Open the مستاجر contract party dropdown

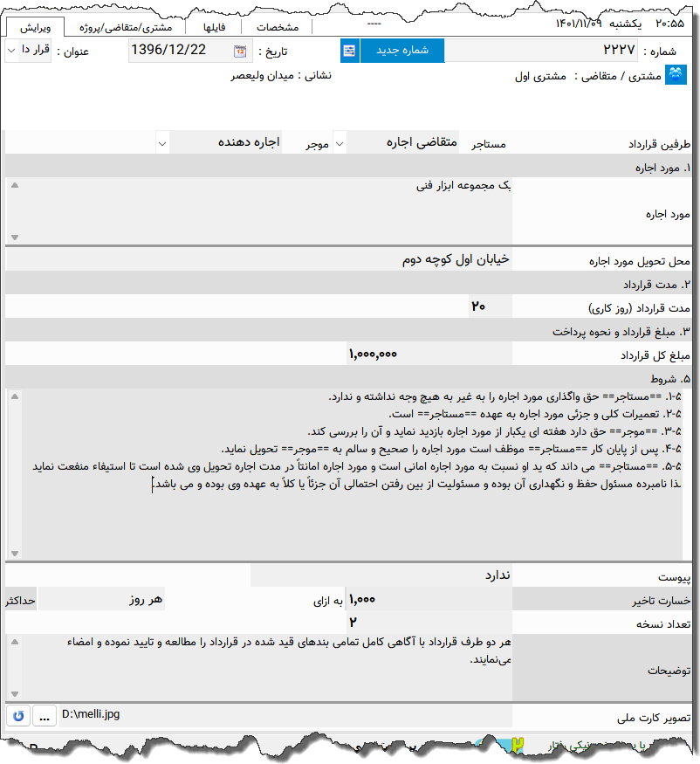point(340,142)
